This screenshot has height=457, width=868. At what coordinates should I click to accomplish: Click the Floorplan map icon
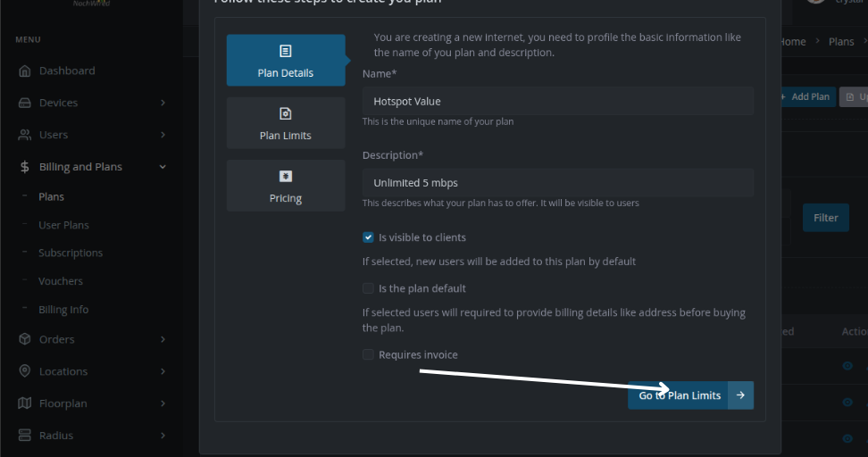[25, 403]
